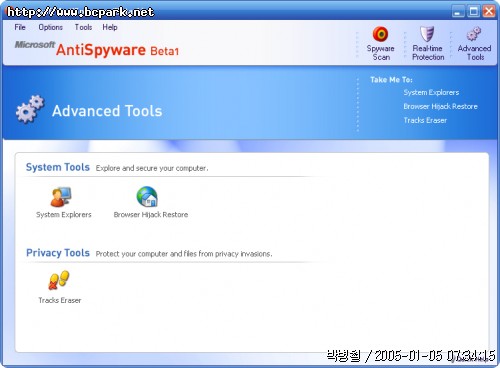Open Real-time Protection shield icon

pos(427,34)
